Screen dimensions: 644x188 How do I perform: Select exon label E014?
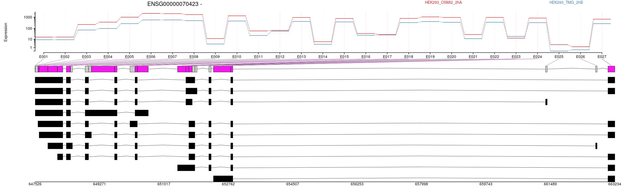click(x=323, y=57)
